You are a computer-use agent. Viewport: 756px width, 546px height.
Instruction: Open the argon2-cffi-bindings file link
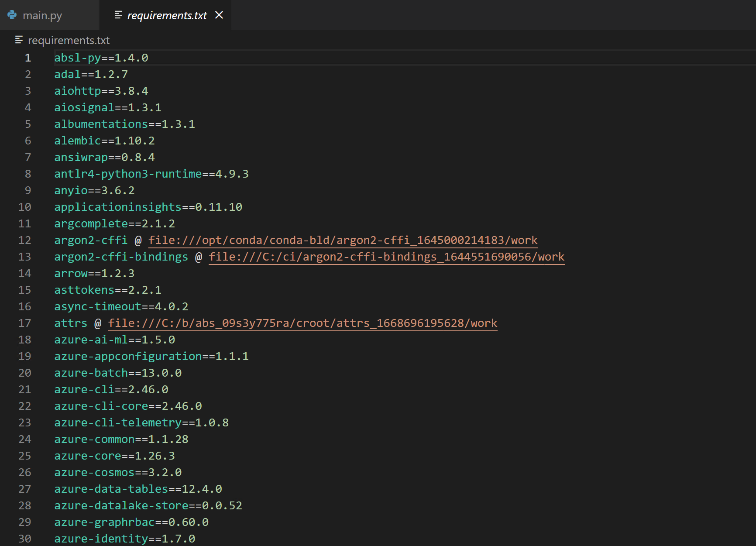[386, 257]
